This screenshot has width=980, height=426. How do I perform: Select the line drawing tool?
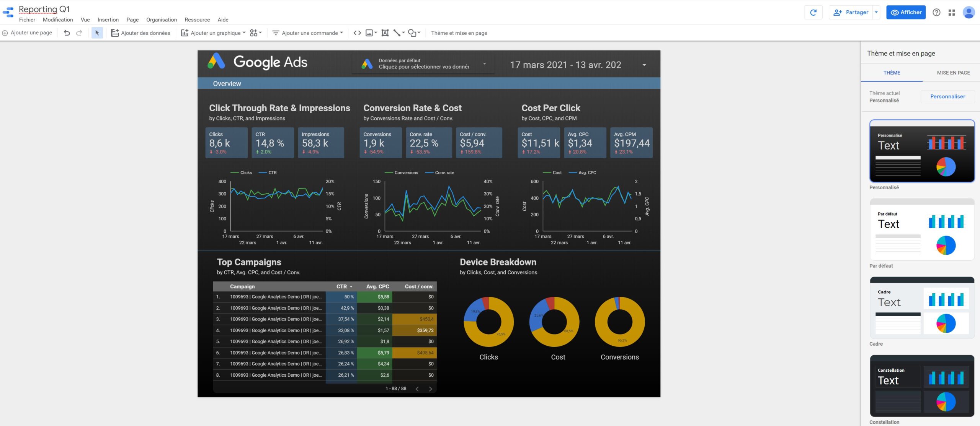click(x=397, y=33)
